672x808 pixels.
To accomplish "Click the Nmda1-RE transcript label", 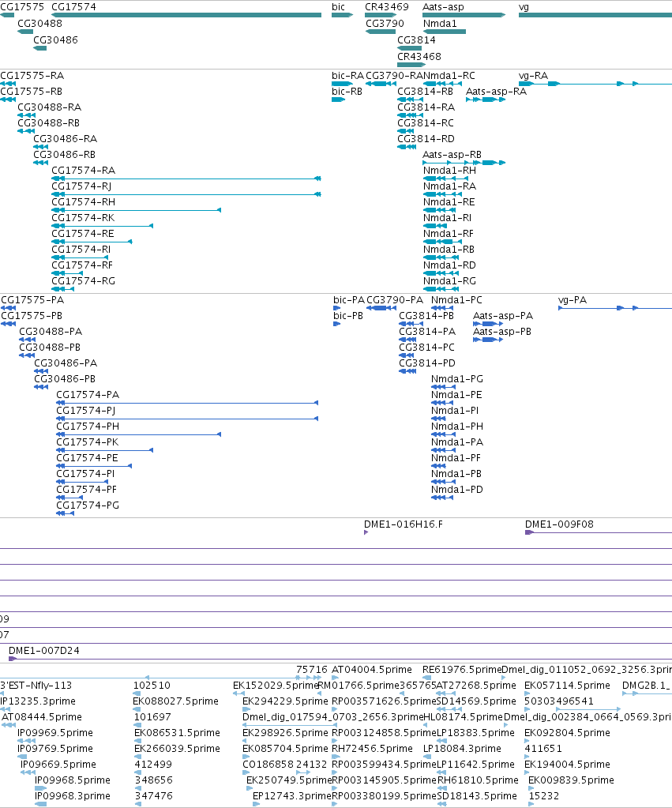I will [x=449, y=202].
